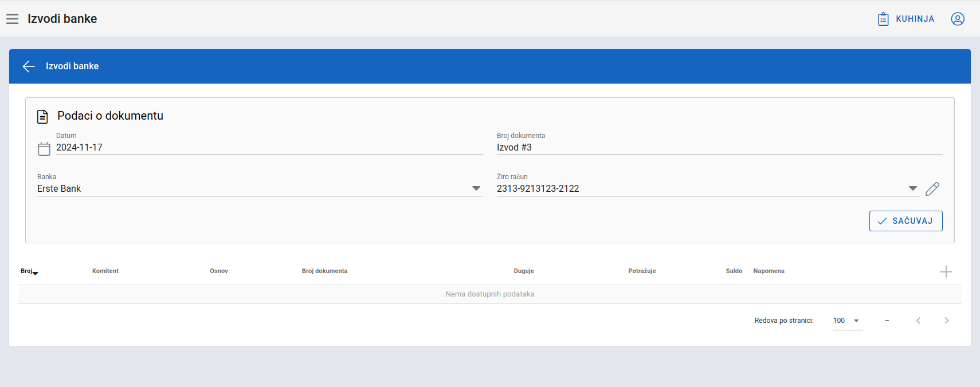Select the account number 2313-9213123-2122
Viewport: 980px width, 387px height.
(x=538, y=189)
